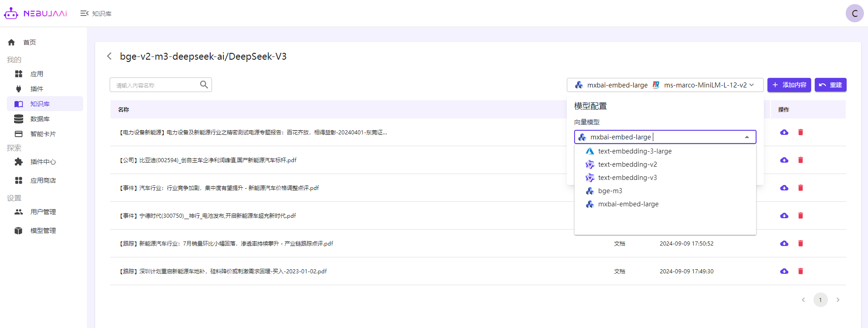Viewport: 868px width, 328px height.
Task: Delete the 比亚迪(002594) pdf row
Action: coord(801,160)
